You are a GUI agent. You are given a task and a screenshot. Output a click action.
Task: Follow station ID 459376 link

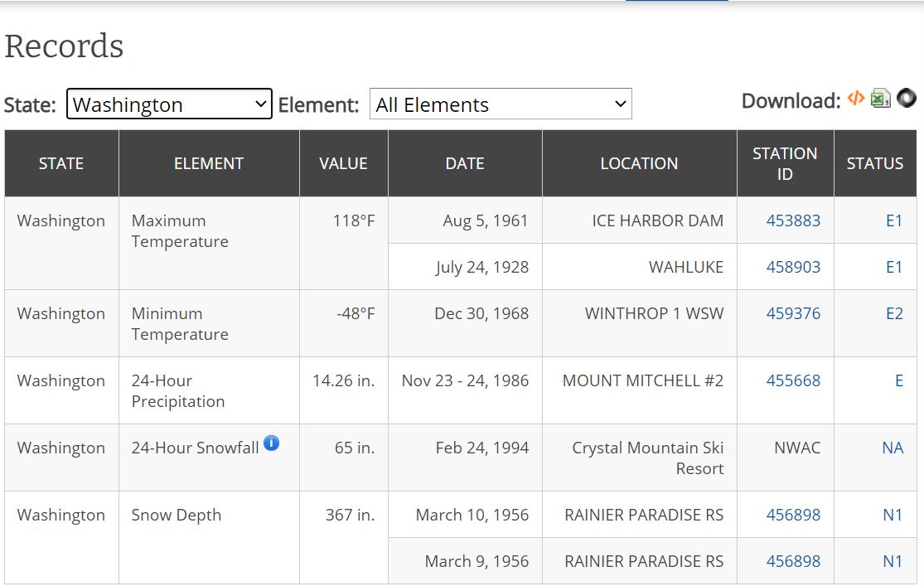click(793, 313)
